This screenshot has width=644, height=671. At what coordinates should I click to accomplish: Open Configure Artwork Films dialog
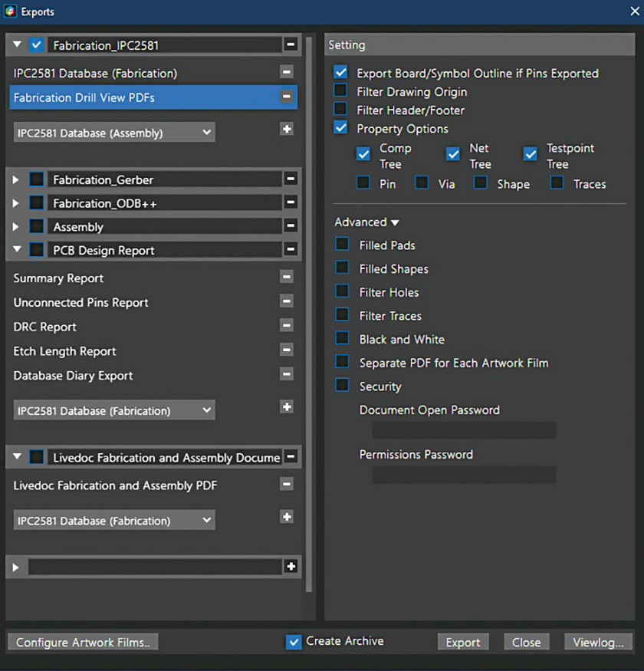tap(83, 642)
